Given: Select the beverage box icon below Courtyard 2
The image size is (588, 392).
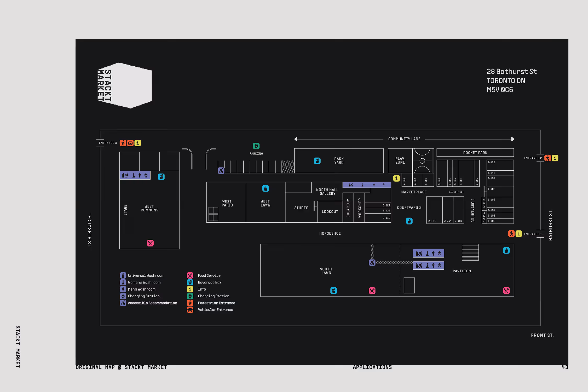Looking at the screenshot, I should coord(409,221).
